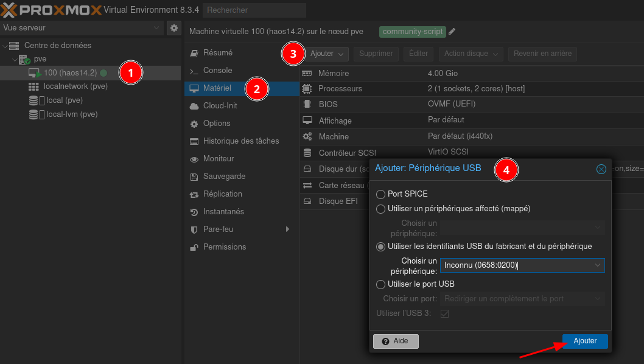Screen dimensions: 644x364
Task: Select Utiliser le port USB radio option
Action: [x=381, y=284]
